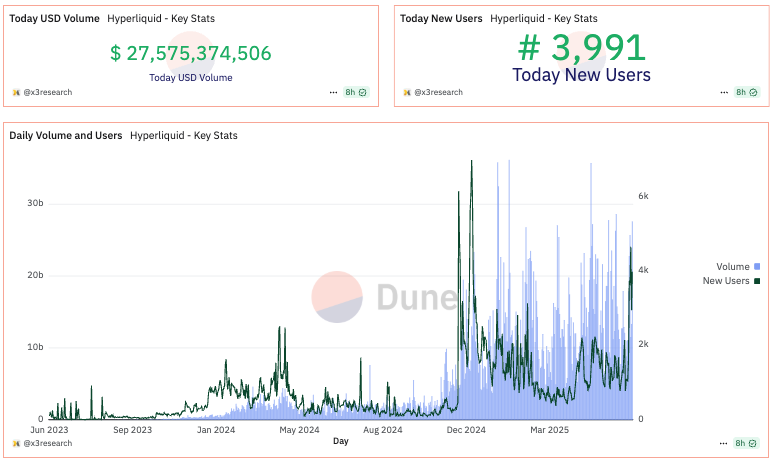Open the Daily Volume and Users title link
Screen dimensions: 775x464
click(66, 135)
